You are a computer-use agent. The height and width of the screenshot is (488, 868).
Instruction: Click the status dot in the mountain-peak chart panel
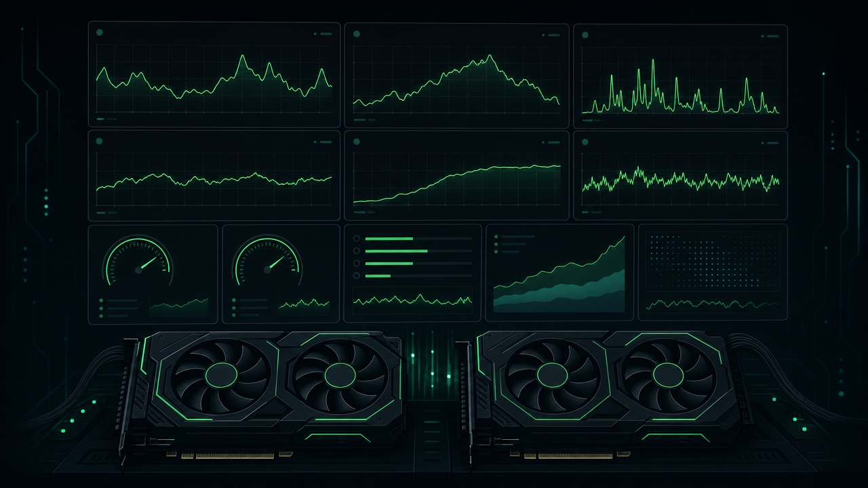356,33
